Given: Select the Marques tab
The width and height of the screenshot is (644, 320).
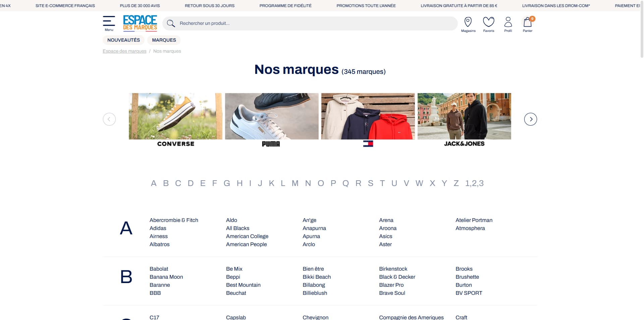Looking at the screenshot, I should point(164,40).
